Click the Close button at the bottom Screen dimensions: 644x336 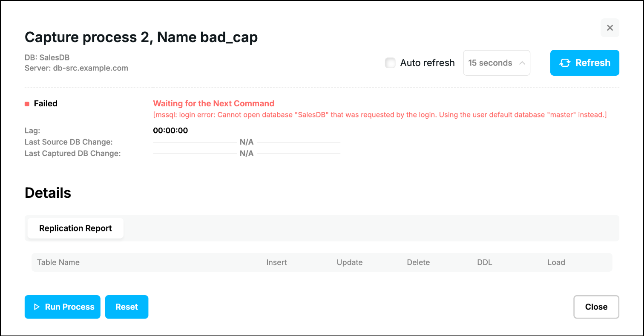click(x=596, y=307)
